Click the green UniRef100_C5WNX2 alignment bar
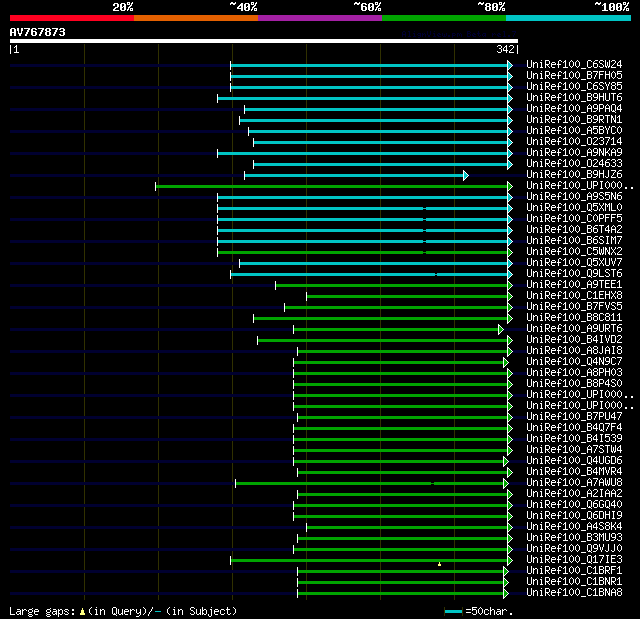This screenshot has height=619, width=640. (x=362, y=253)
